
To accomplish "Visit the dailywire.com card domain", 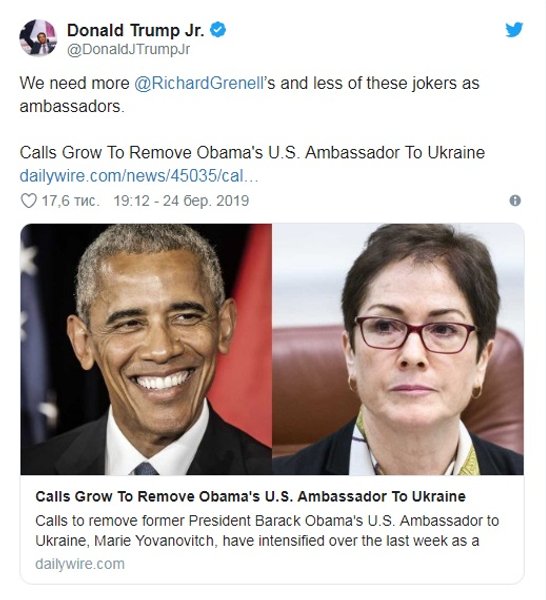I will click(x=80, y=564).
